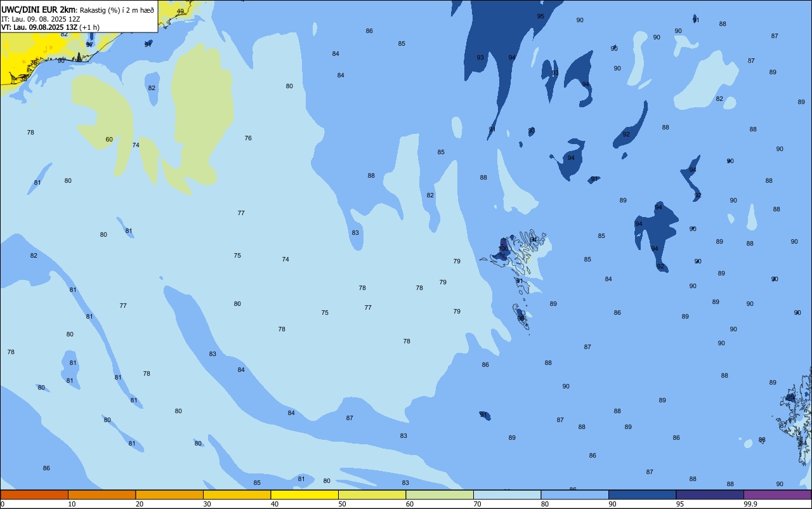Screen dimensions: 812x509
Task: Click the 40–50 bright yellow legend swatch
Action: point(304,494)
